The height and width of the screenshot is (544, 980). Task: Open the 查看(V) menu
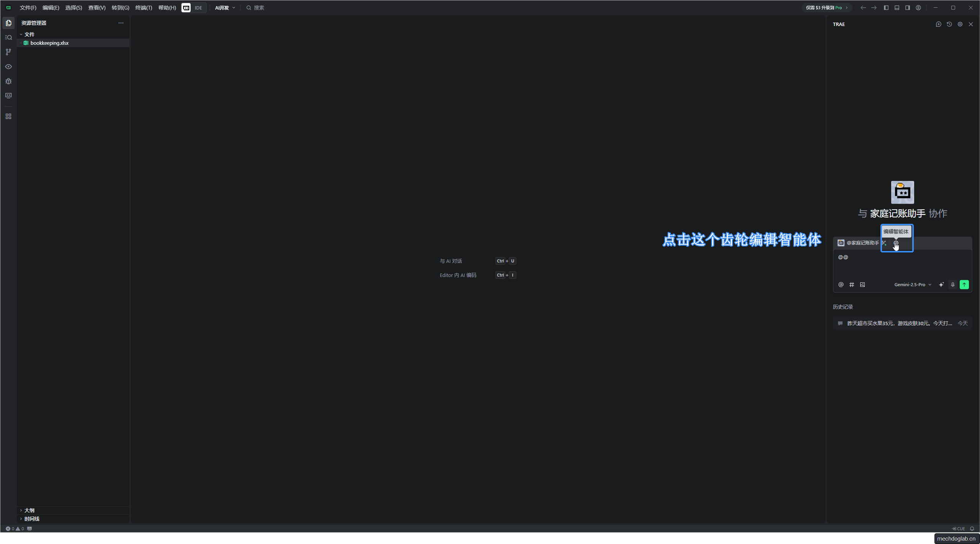click(96, 8)
